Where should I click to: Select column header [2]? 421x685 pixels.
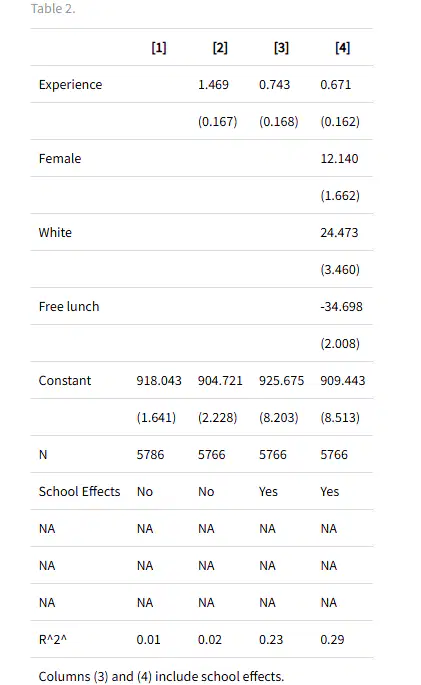[220, 48]
